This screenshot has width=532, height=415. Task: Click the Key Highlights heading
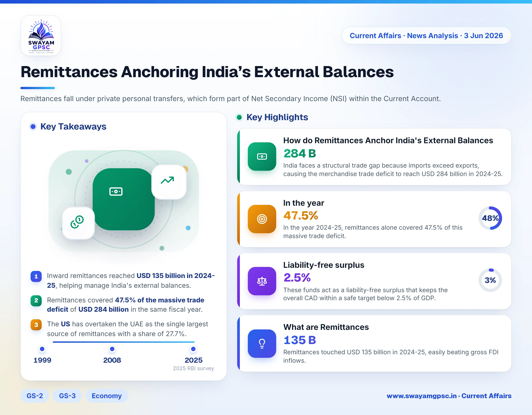pyautogui.click(x=277, y=117)
